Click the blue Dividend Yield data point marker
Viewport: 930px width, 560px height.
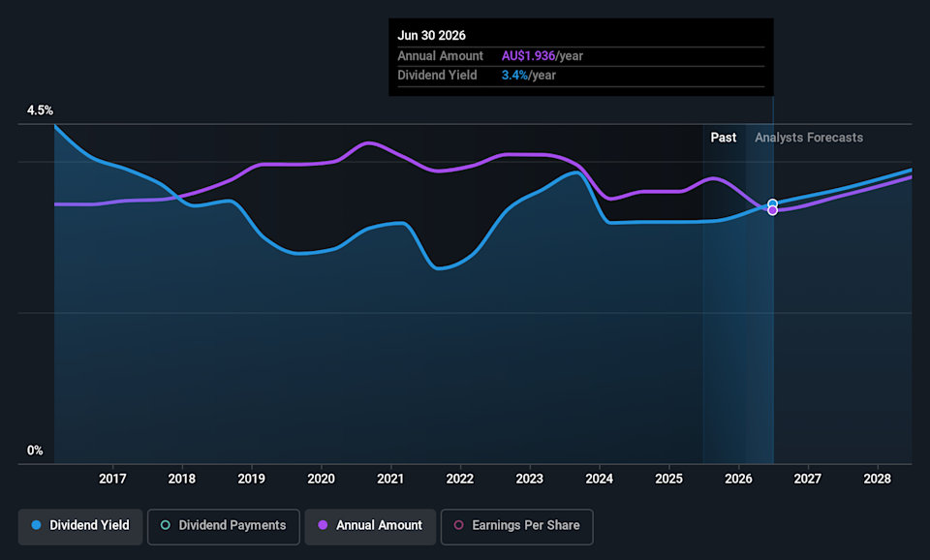pos(772,203)
